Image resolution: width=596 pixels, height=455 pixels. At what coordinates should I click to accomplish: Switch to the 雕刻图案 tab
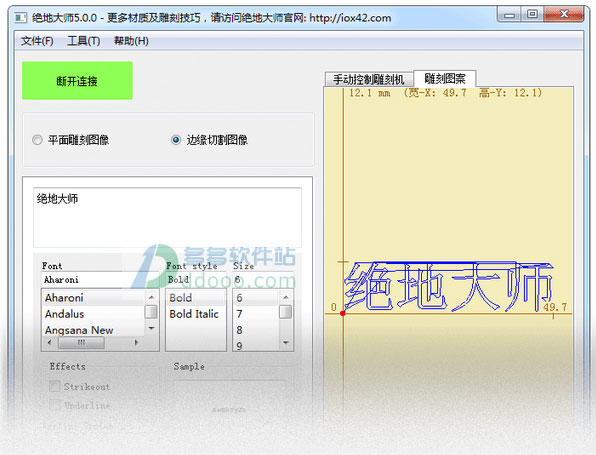click(445, 79)
